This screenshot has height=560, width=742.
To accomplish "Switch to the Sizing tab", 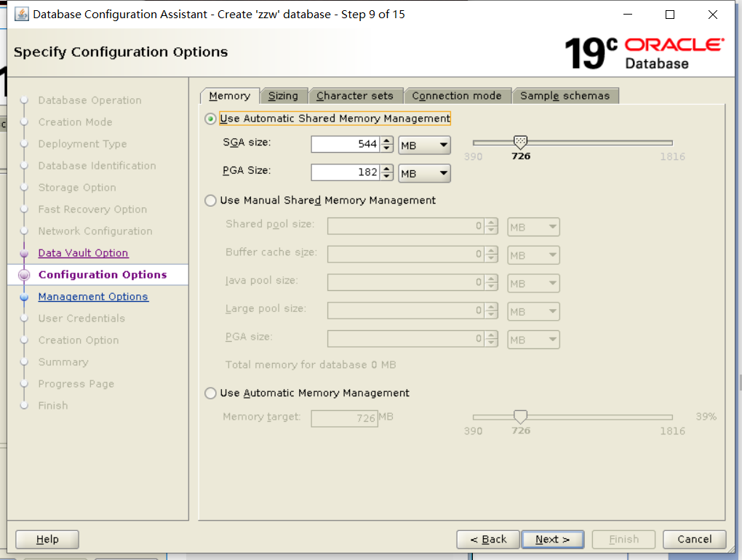I will click(x=283, y=95).
